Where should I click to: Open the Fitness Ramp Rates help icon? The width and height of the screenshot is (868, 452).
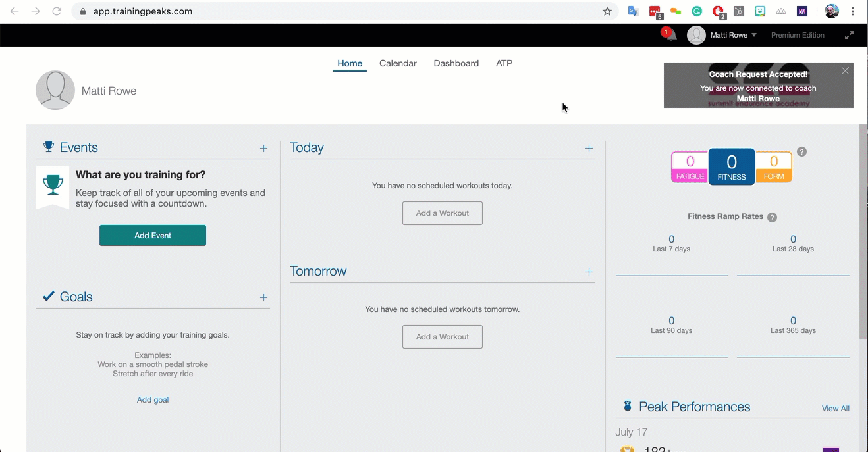[x=772, y=217]
